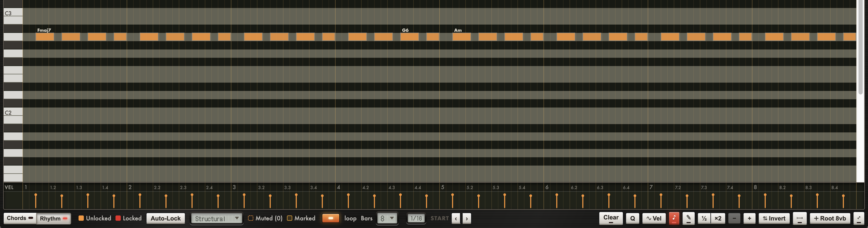Viewport: 868px width, 228px height.
Task: Toggle the Muted (0) checkbox
Action: pos(251,218)
